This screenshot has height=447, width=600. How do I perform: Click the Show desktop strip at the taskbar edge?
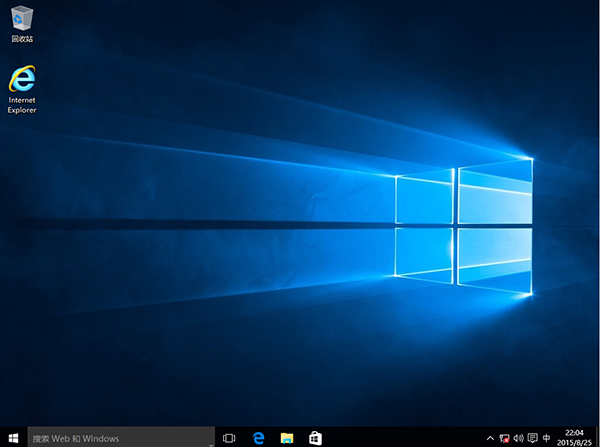click(x=598, y=438)
